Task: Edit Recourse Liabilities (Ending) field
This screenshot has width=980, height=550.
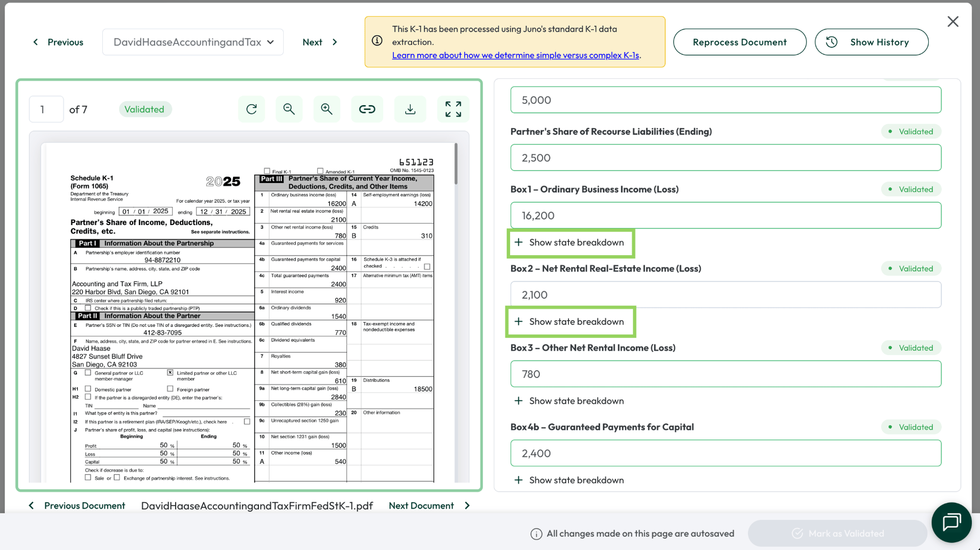Action: click(x=725, y=157)
